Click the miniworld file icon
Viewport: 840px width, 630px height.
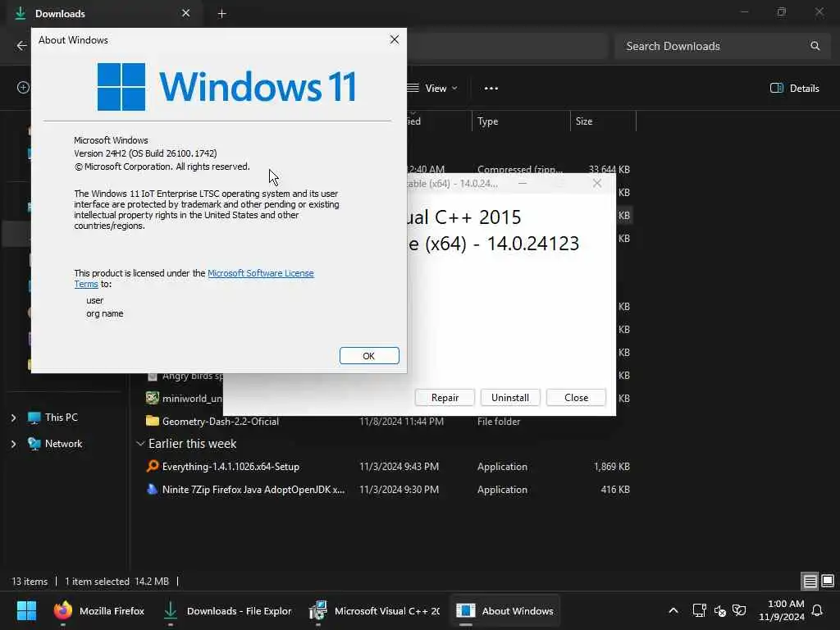(x=152, y=398)
